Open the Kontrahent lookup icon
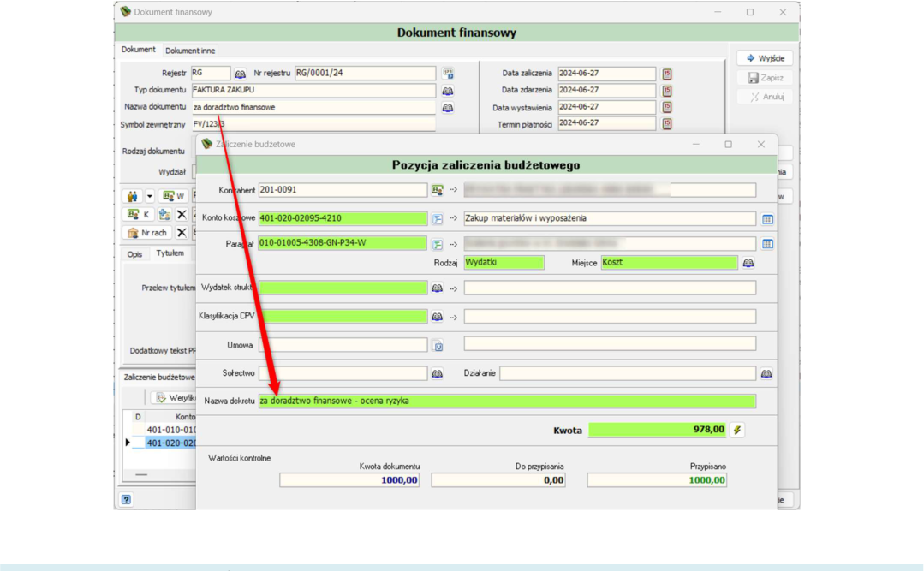This screenshot has height=571, width=924. [437, 190]
